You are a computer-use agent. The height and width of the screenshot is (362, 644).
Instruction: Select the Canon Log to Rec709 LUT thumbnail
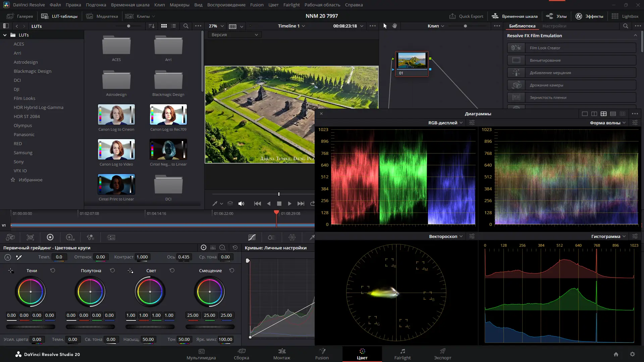[x=168, y=114]
